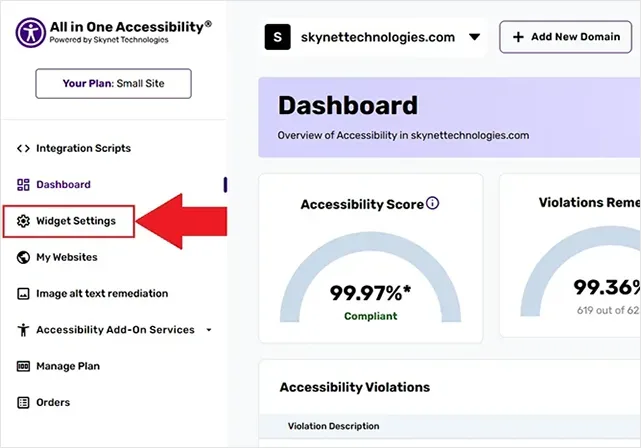
Task: Click the Image alt text remediation icon
Action: click(23, 294)
